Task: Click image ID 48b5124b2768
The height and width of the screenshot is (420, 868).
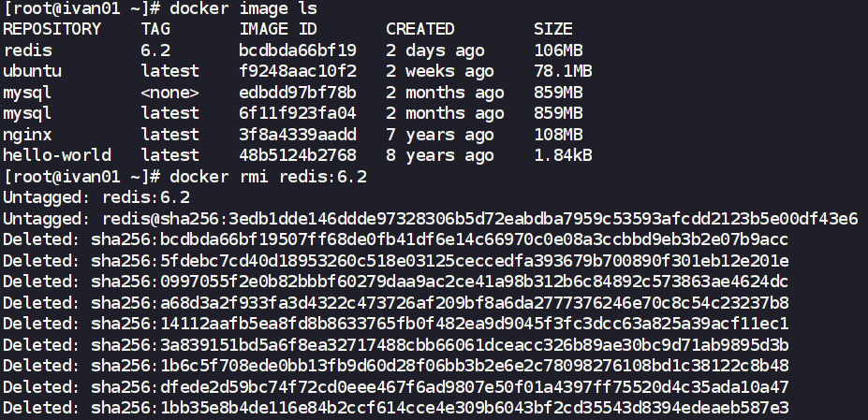Action: pos(298,155)
